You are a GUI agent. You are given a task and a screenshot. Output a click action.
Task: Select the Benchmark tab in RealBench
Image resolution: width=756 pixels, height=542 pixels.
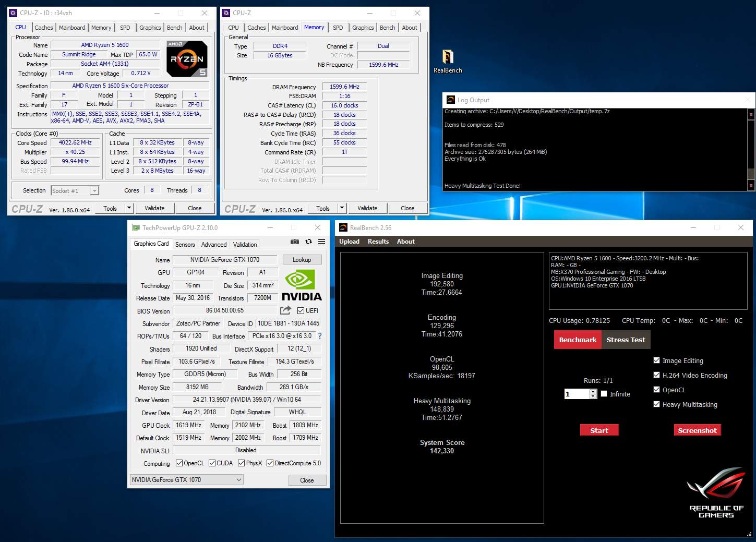click(578, 340)
